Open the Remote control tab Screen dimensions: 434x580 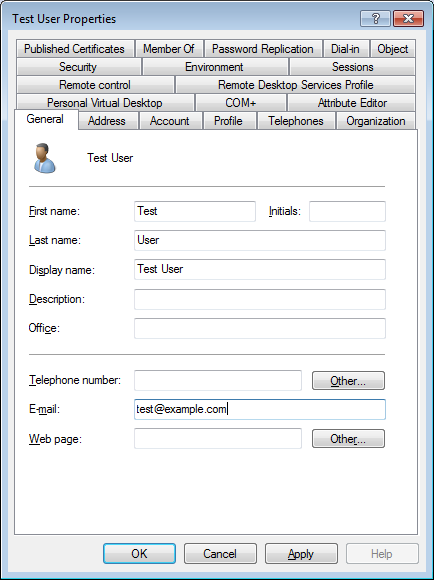click(x=95, y=85)
